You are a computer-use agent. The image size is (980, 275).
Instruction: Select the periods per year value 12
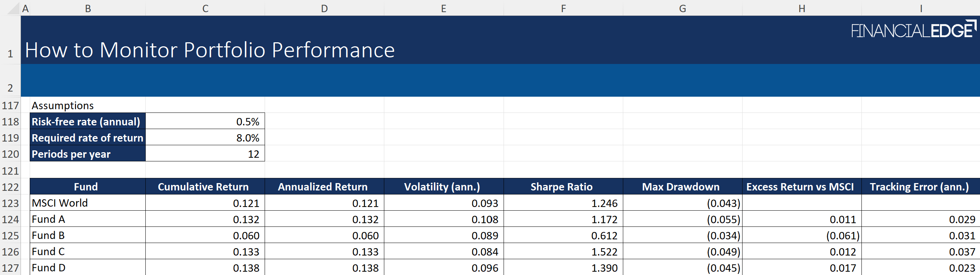[205, 154]
